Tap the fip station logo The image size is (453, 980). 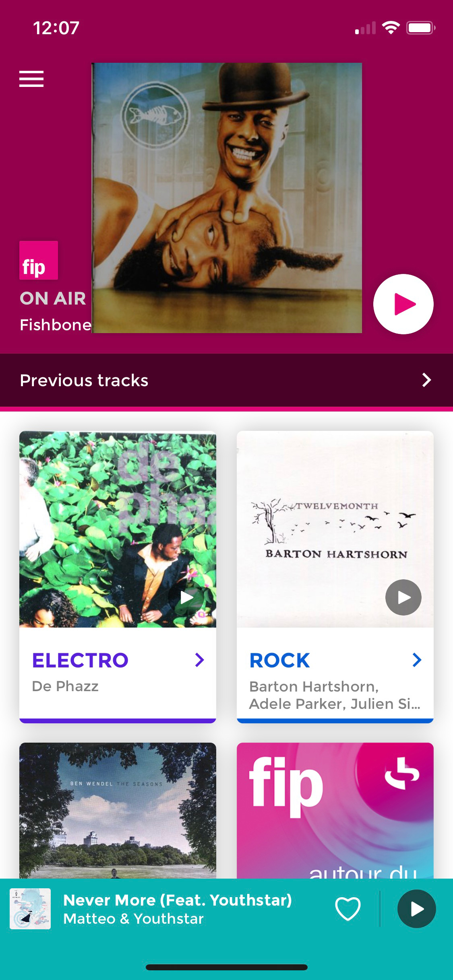pos(39,260)
